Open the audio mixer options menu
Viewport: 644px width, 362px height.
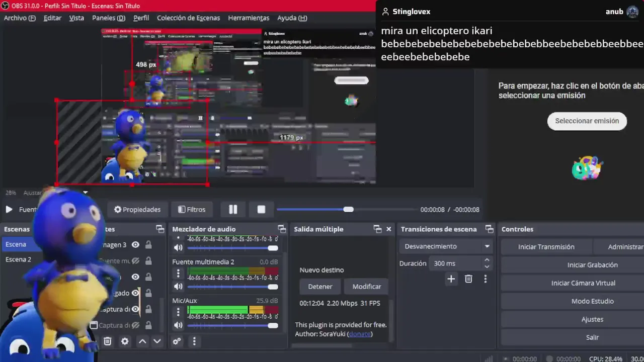194,341
